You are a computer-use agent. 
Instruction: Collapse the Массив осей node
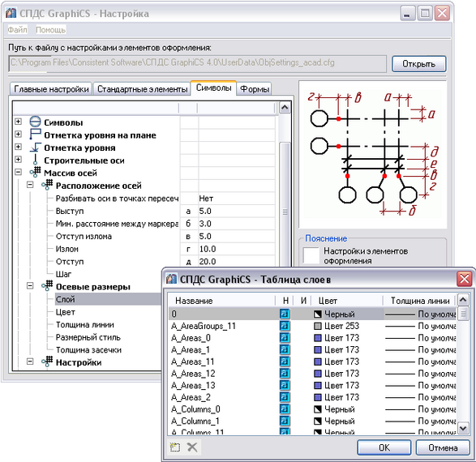18,172
